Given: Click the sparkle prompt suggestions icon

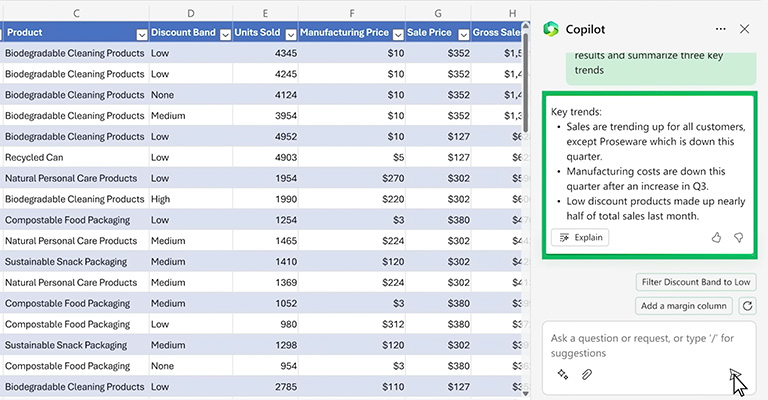Looking at the screenshot, I should 563,374.
